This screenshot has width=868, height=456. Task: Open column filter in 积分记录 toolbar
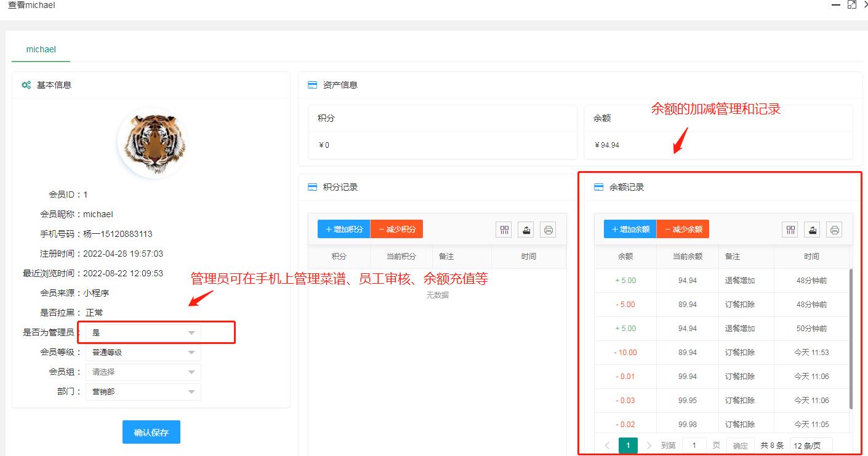point(505,230)
